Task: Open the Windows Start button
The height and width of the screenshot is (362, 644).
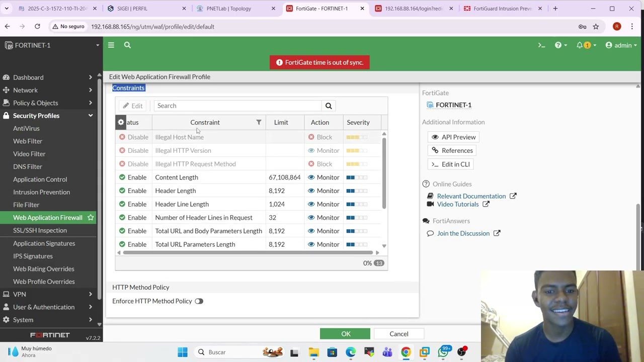Action: (183, 352)
